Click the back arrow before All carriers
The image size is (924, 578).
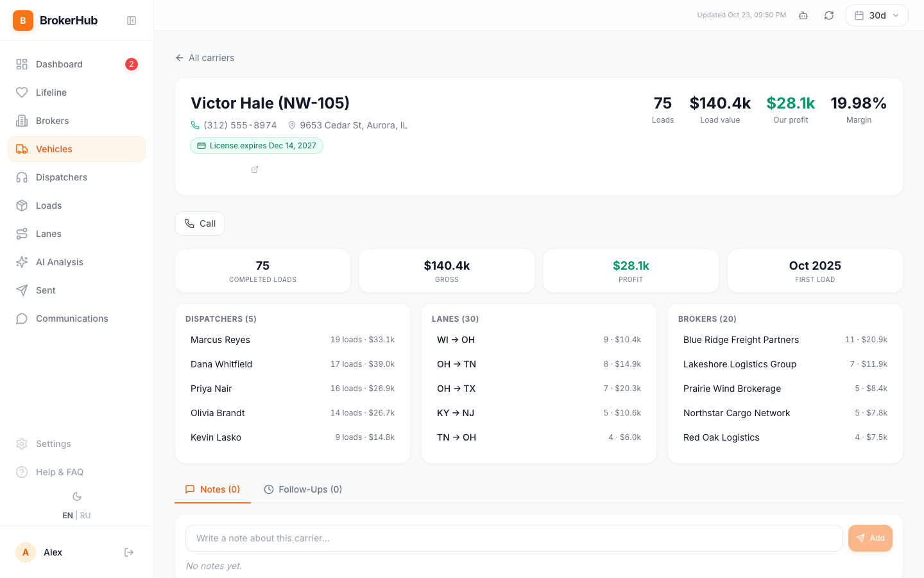coord(180,58)
